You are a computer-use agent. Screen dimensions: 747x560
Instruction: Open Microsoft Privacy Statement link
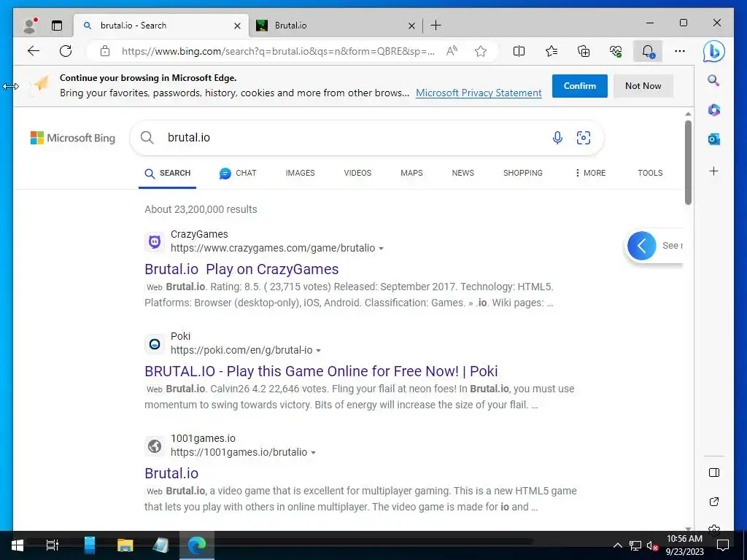[479, 93]
